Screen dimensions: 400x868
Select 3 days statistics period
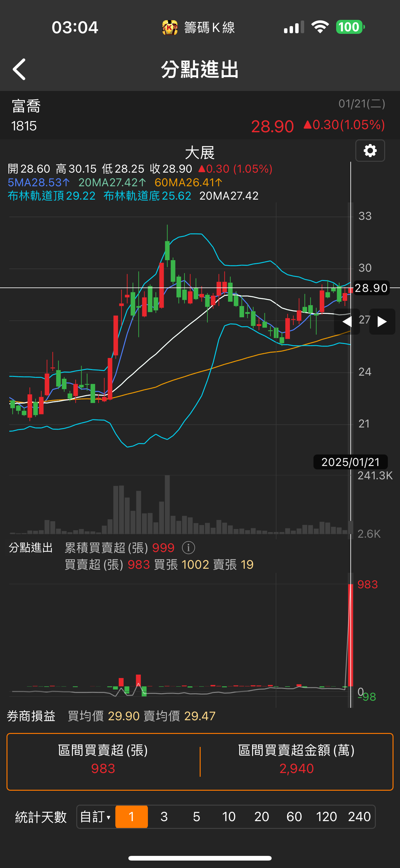click(x=164, y=817)
